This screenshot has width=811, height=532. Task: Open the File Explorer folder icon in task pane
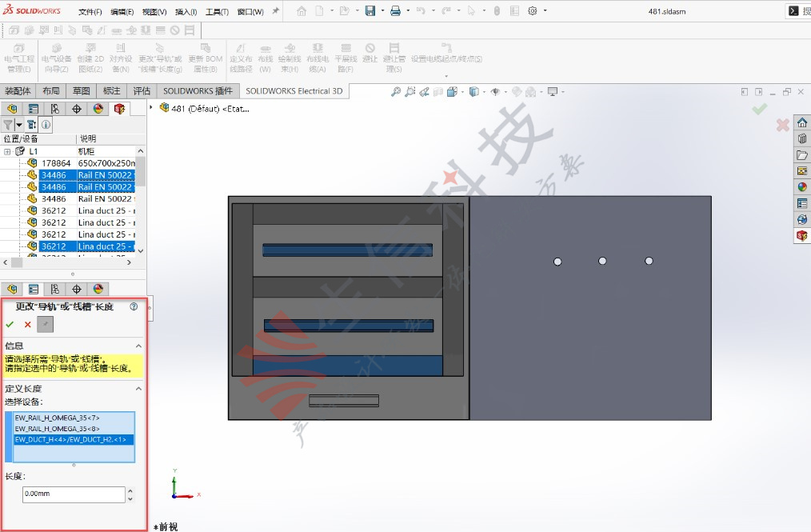(802, 154)
